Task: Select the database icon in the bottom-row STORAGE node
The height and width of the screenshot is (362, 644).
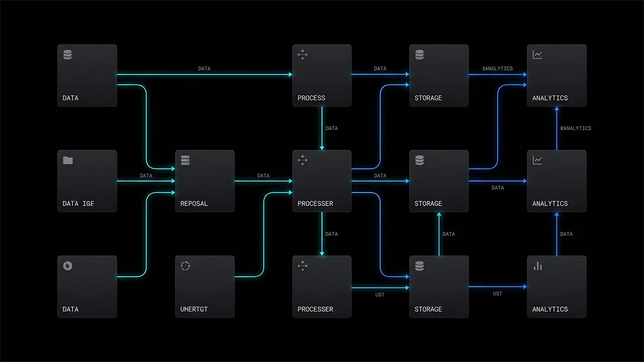Action: (x=420, y=266)
